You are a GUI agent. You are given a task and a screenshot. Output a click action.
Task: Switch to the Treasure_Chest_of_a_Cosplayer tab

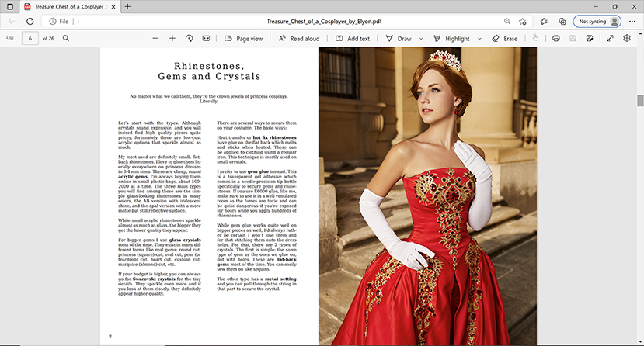click(68, 6)
